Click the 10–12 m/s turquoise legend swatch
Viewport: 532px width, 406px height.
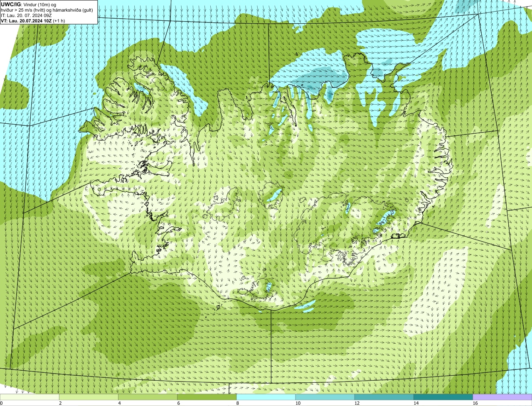tap(325, 397)
